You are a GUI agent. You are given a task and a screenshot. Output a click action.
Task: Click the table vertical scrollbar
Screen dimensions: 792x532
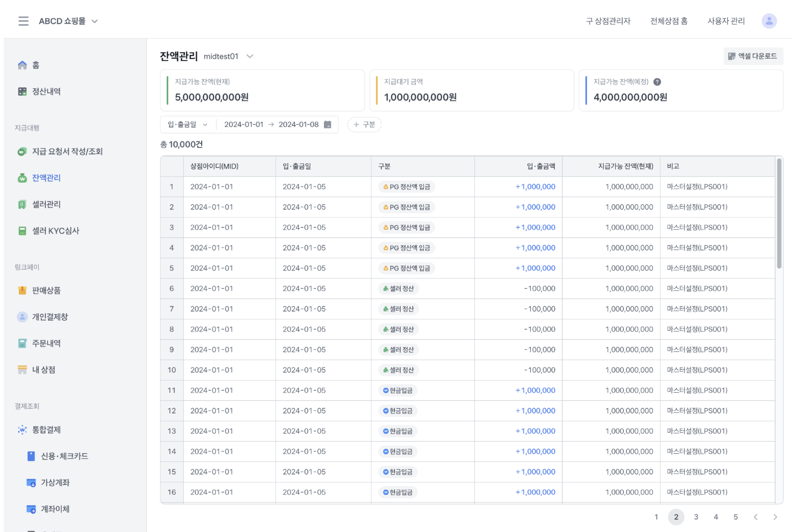pyautogui.click(x=779, y=214)
